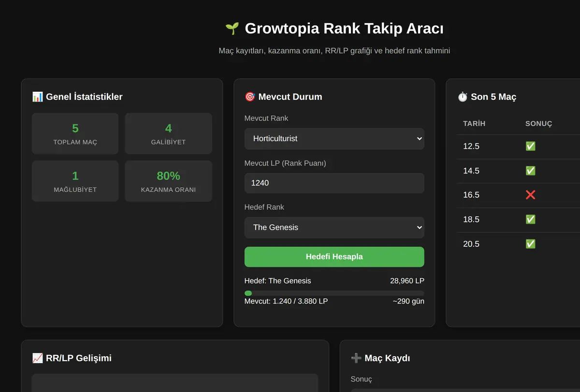Click the date cell 20.5
This screenshot has width=580, height=392.
(x=471, y=244)
